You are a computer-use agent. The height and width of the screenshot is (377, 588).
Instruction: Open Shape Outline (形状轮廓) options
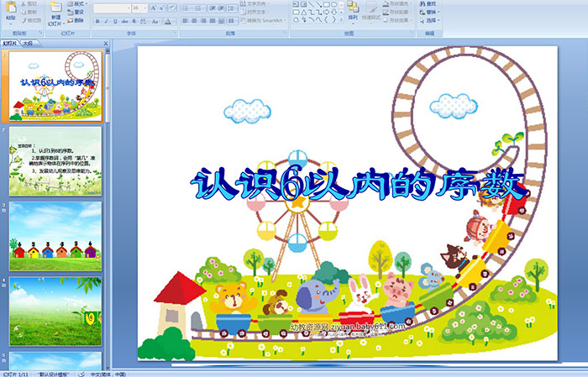click(396, 12)
